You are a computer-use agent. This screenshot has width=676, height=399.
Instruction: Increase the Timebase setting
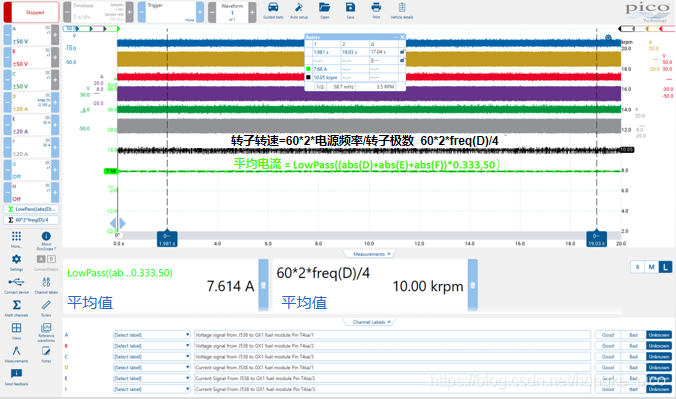click(x=129, y=12)
